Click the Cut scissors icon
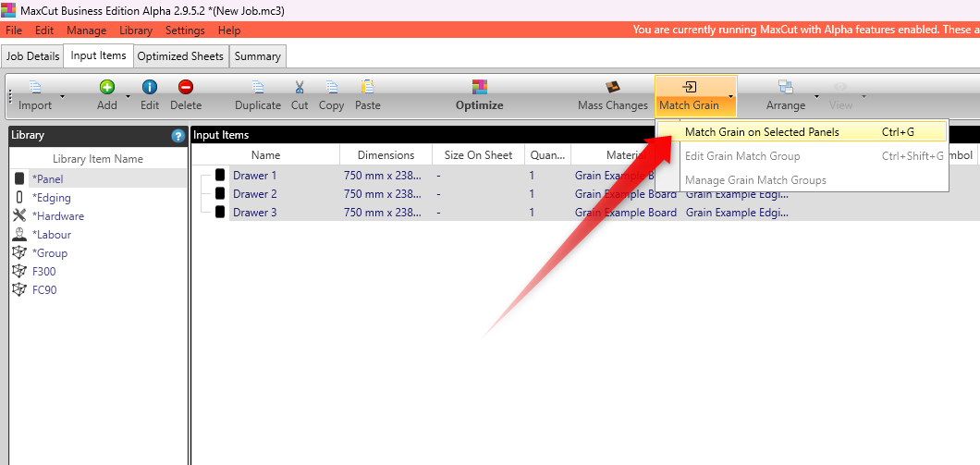This screenshot has width=980, height=465. point(300,88)
